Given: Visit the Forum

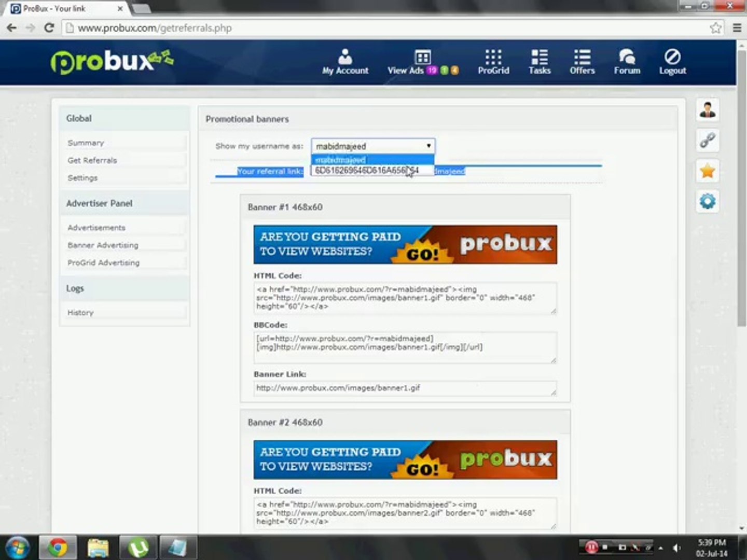Looking at the screenshot, I should point(627,62).
